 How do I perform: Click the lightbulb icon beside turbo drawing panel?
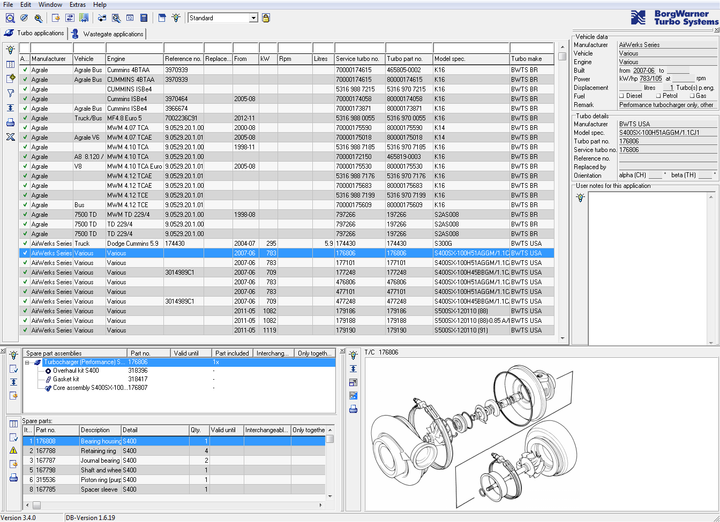point(353,355)
